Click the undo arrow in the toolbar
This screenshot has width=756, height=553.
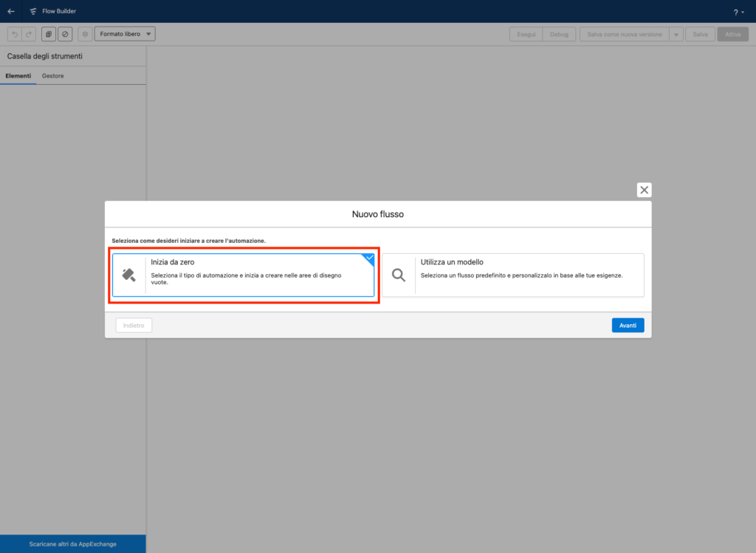tap(15, 34)
